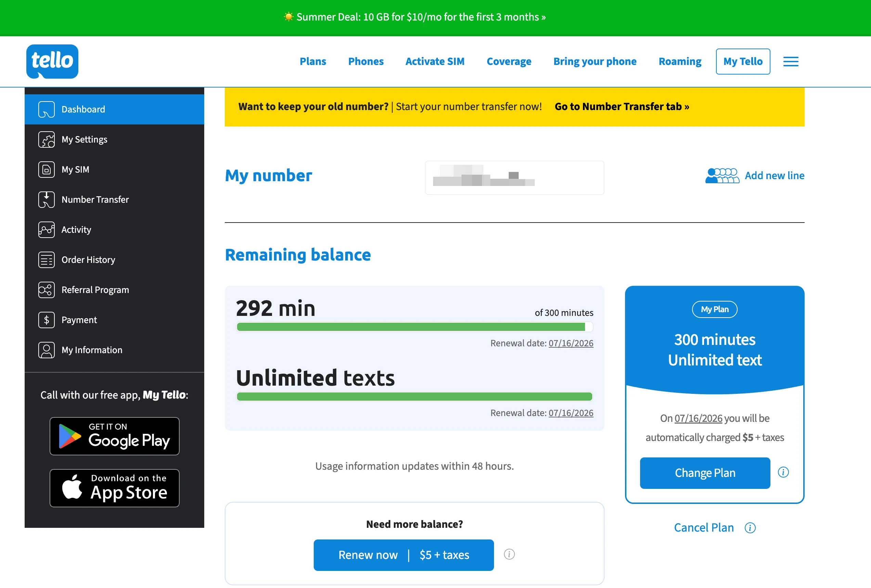Select My SIM in the sidebar

[x=114, y=169]
